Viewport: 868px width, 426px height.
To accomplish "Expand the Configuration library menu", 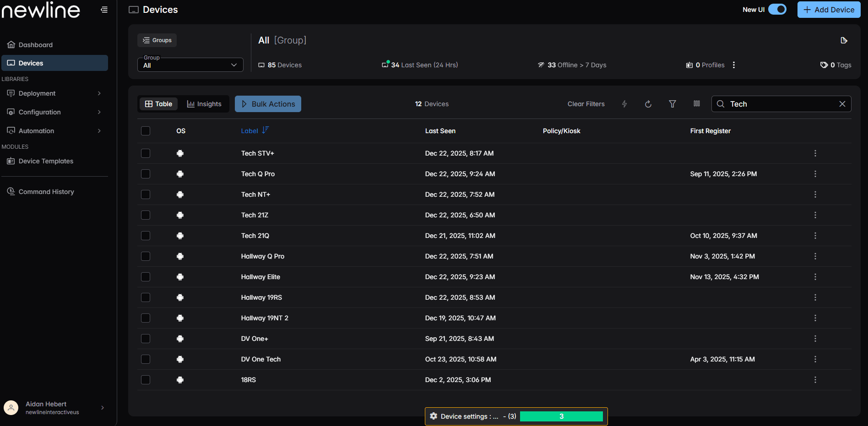I will coord(54,112).
